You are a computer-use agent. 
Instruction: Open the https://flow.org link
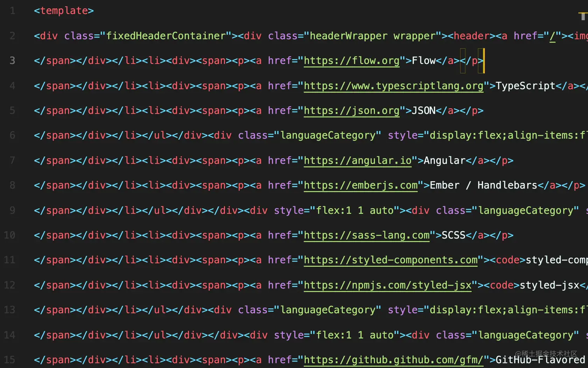pos(350,60)
